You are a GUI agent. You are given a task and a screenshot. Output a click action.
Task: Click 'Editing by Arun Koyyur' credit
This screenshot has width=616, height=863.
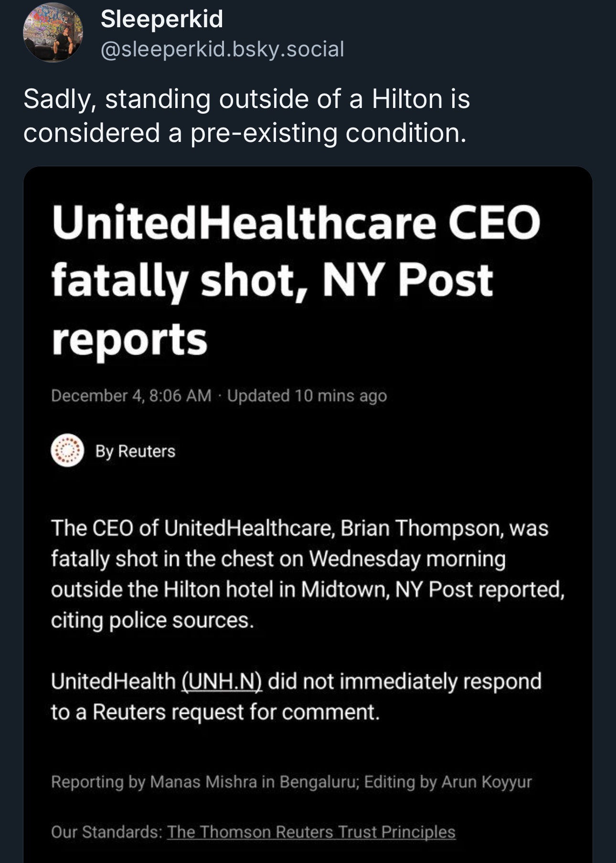(x=448, y=782)
